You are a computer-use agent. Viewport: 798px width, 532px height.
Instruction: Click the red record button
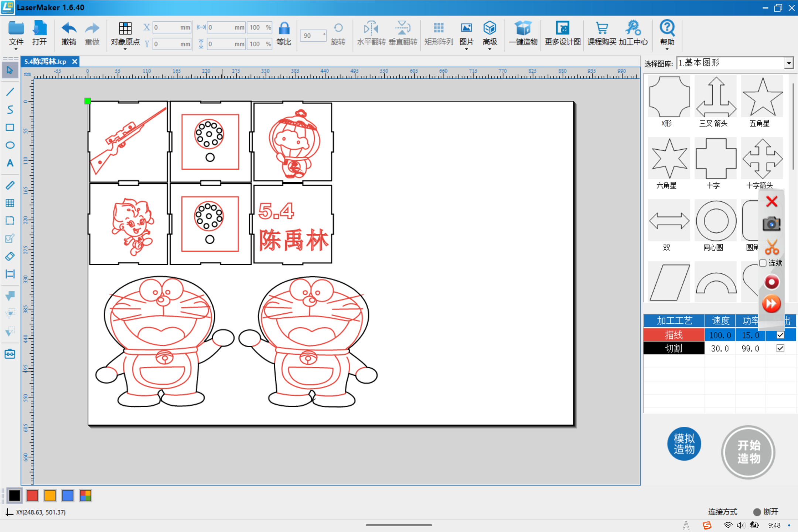(771, 282)
